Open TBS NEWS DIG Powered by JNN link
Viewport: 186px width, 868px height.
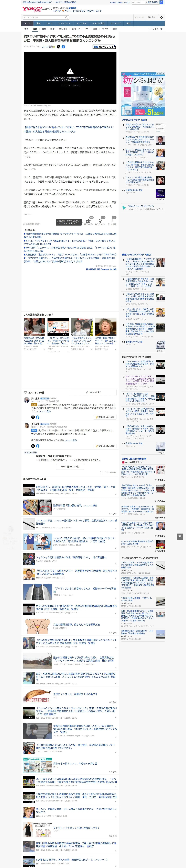(x=101, y=269)
